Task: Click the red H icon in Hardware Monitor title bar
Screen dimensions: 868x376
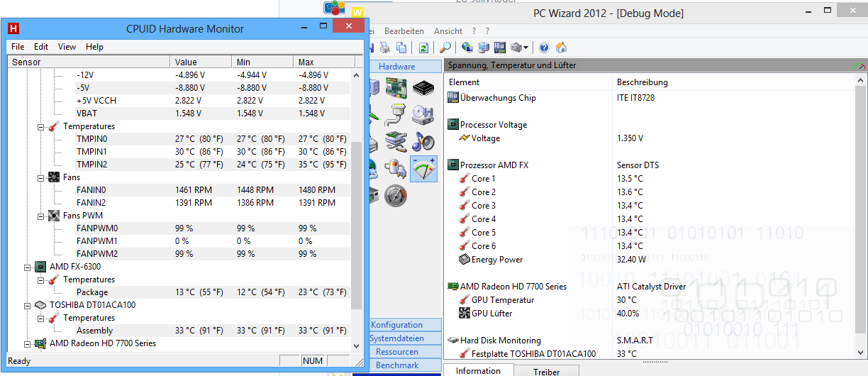Action: coord(13,29)
